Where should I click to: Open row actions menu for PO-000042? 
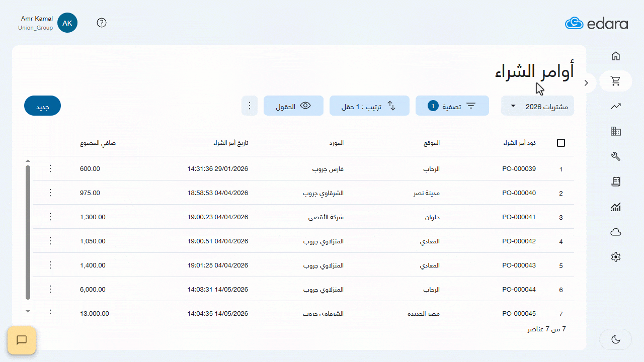click(x=50, y=241)
